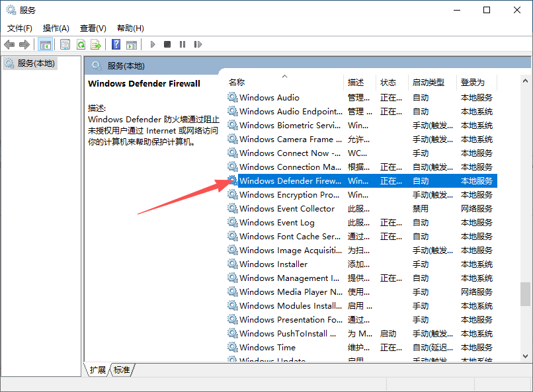The image size is (533, 392).
Task: Select the Windows Presentation Fo... row
Action: [x=362, y=320]
